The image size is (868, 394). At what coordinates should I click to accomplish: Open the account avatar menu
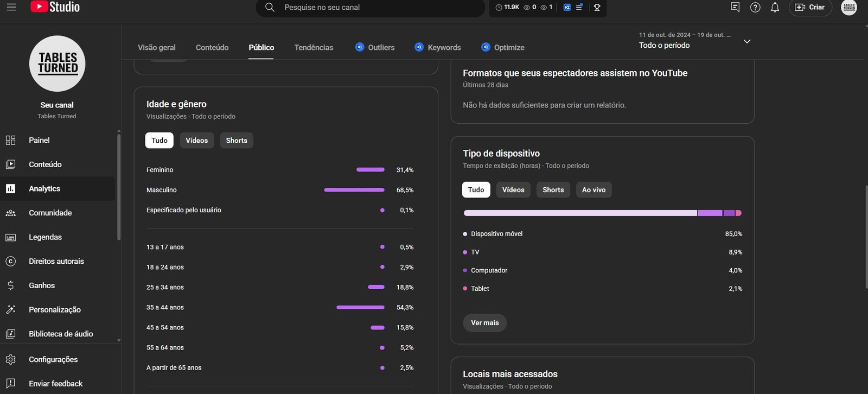pos(849,7)
